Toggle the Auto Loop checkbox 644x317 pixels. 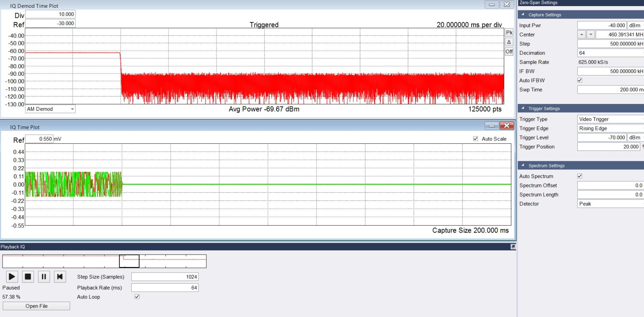coord(137,297)
